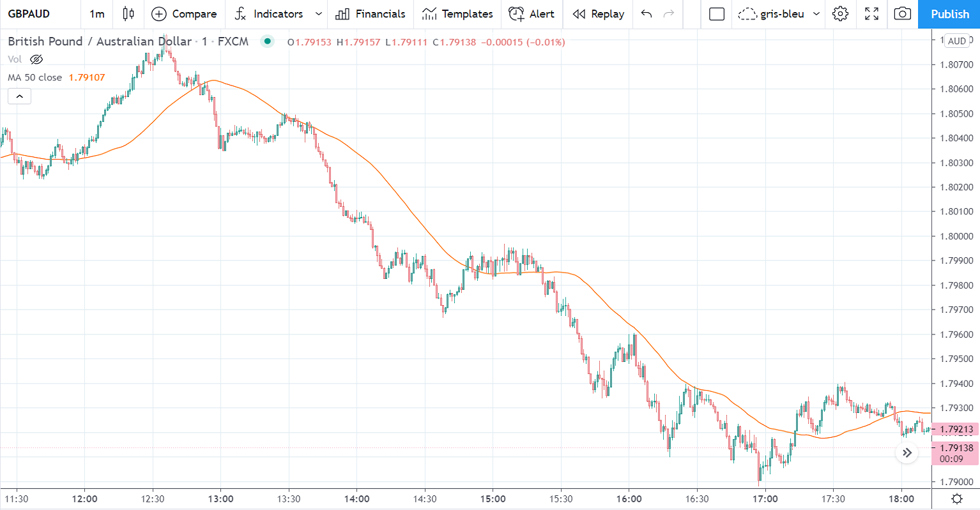
Task: Enter fullscreen mode
Action: [871, 13]
